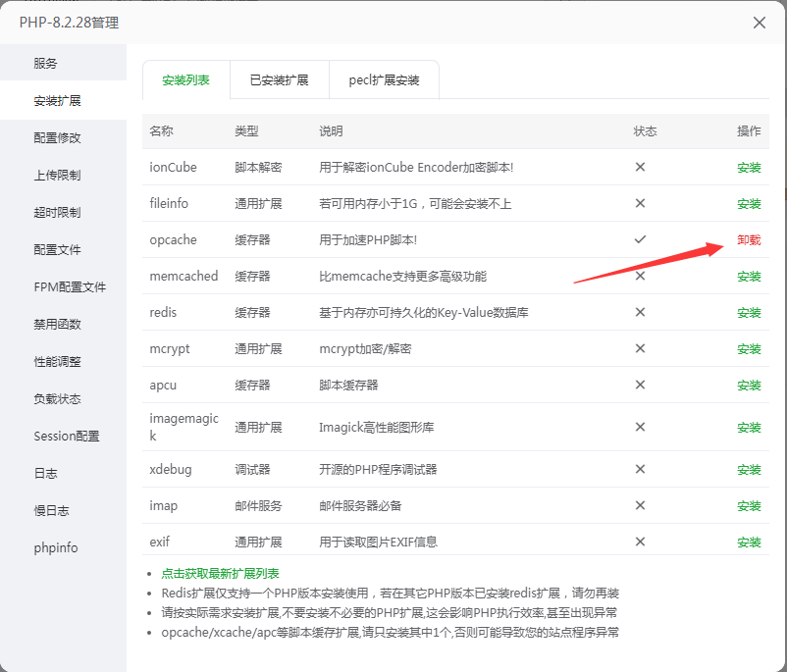Open the 配置修改 sidebar section

click(x=57, y=138)
